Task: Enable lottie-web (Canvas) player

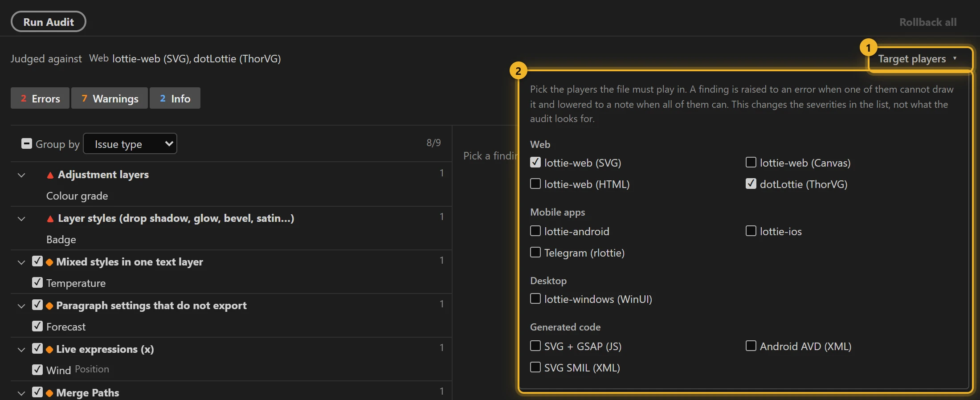Action: 751,163
